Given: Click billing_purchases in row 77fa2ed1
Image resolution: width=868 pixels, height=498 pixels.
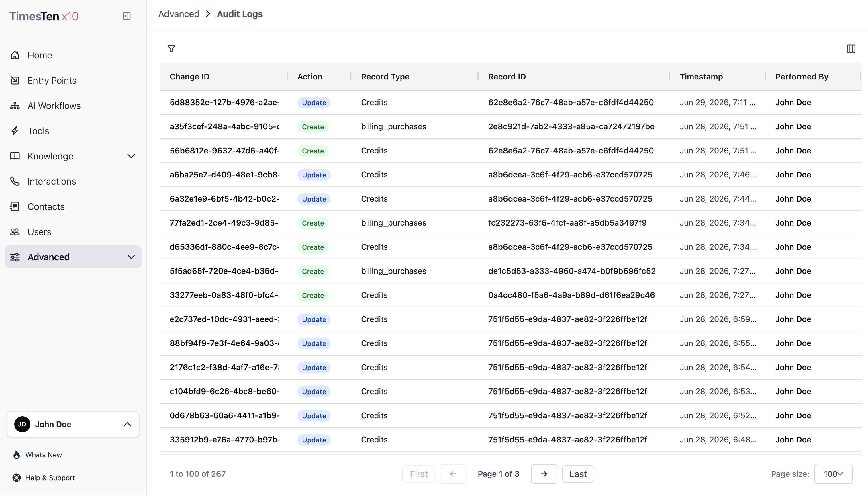Looking at the screenshot, I should click(x=393, y=223).
